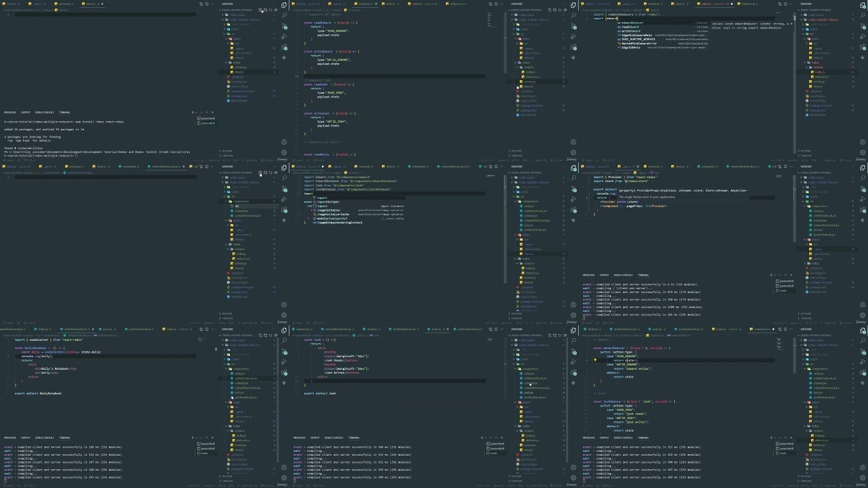868x488 pixels.
Task: Open Manage gear in the DollyNotebook window
Action: point(284,478)
